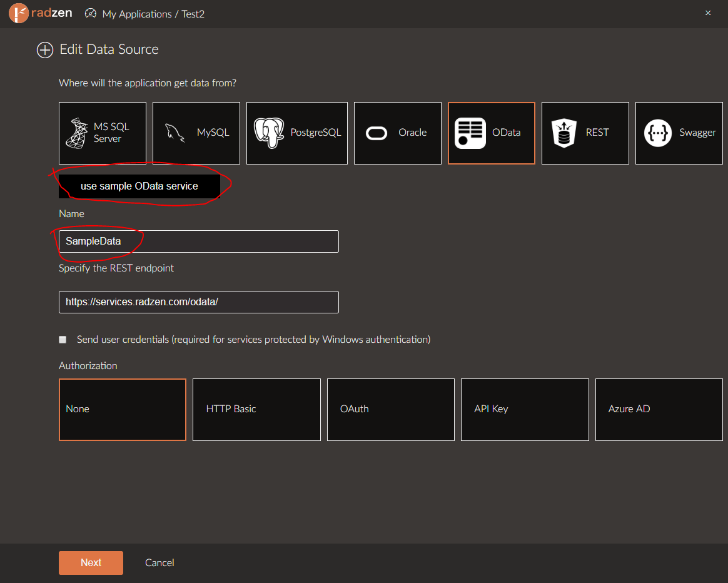The width and height of the screenshot is (728, 583).
Task: Select the MySQL dolphin icon
Action: (x=175, y=133)
